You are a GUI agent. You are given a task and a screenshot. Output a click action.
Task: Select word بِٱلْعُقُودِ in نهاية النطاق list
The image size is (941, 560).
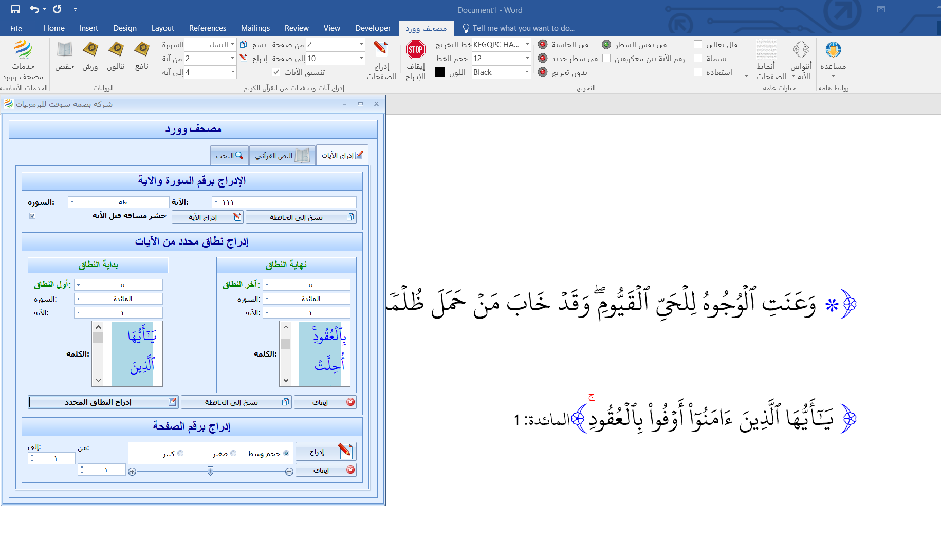(329, 336)
